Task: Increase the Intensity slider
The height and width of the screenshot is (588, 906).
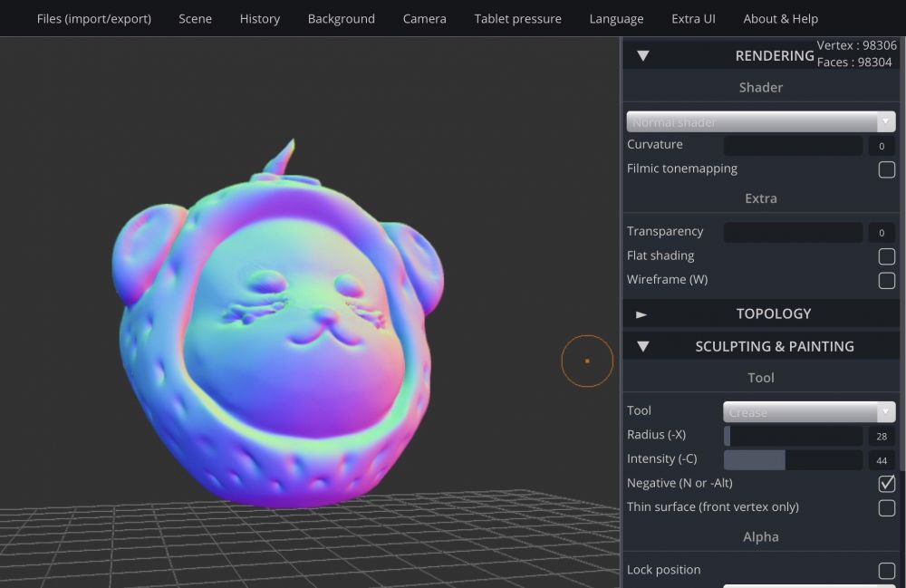Action: (x=793, y=459)
